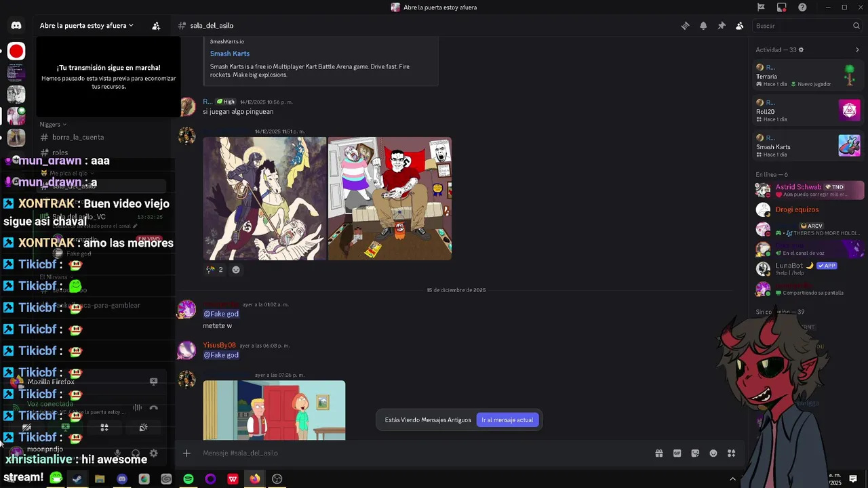
Task: Open user settings gear icon
Action: click(x=154, y=453)
